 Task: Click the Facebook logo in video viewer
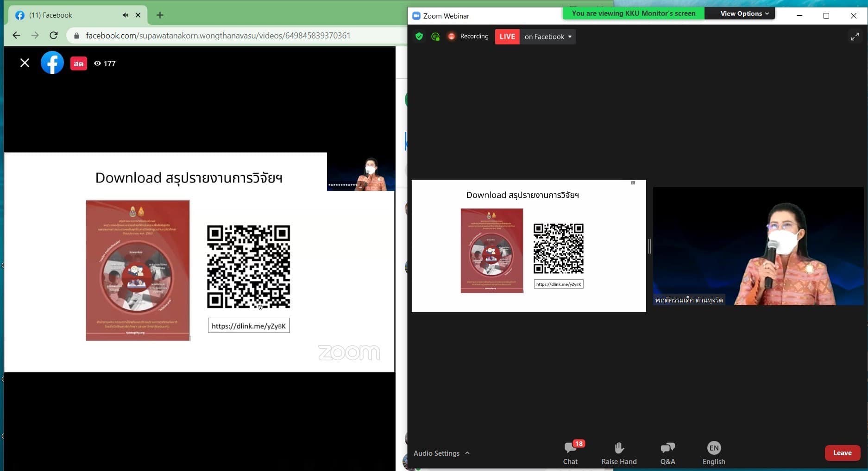point(52,63)
